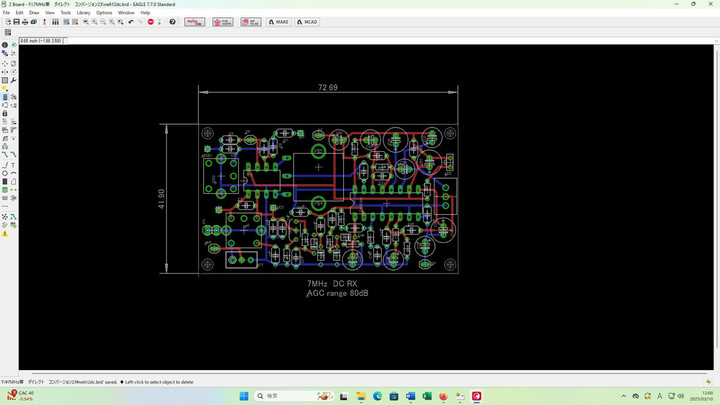
Task: Open the Errors warning icon
Action: point(5,234)
